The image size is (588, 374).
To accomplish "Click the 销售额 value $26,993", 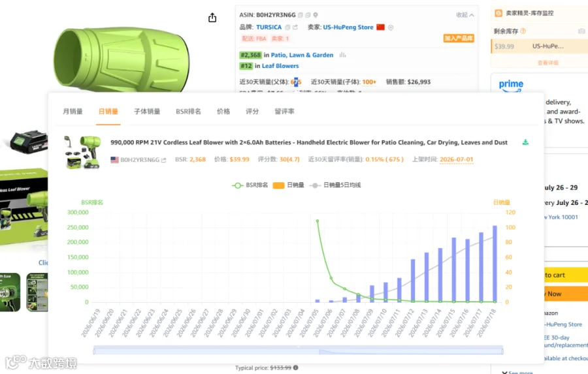I will (x=419, y=82).
